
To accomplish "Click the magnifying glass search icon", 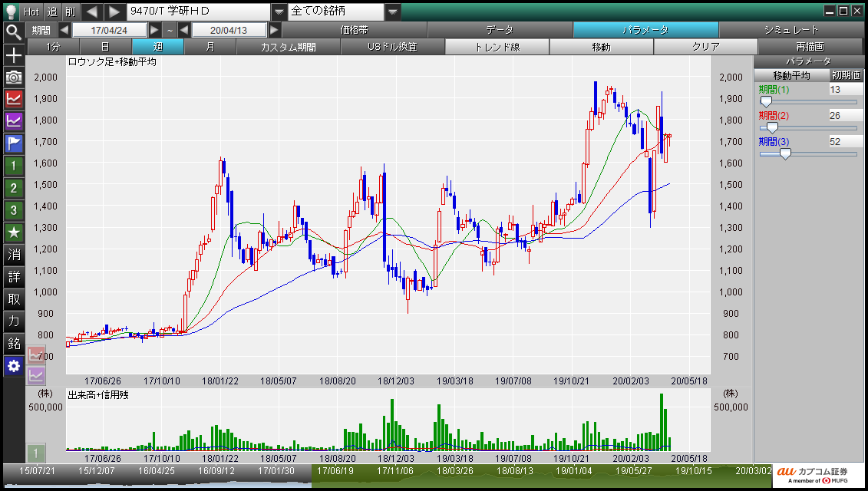I will click(13, 31).
